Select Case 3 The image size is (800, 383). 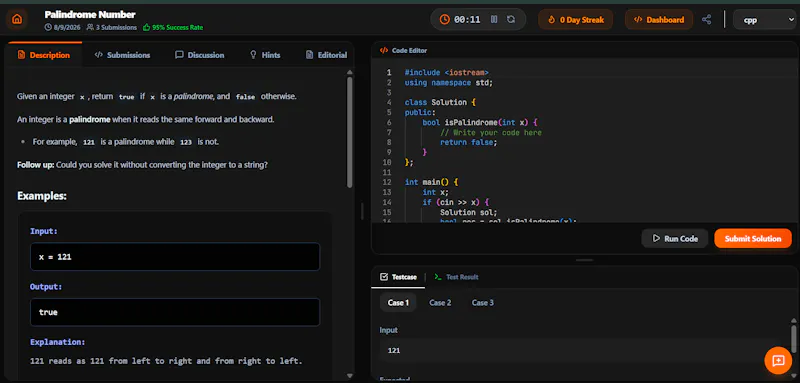coord(483,302)
